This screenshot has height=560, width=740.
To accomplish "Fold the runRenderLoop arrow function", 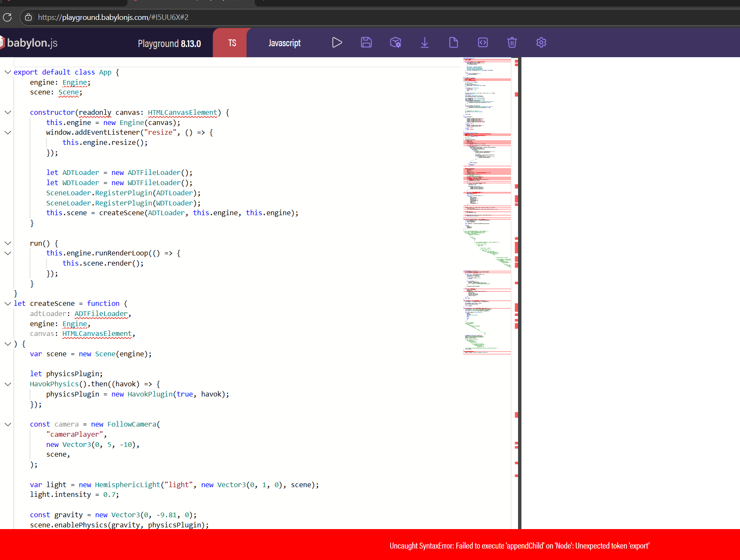I will pyautogui.click(x=8, y=253).
